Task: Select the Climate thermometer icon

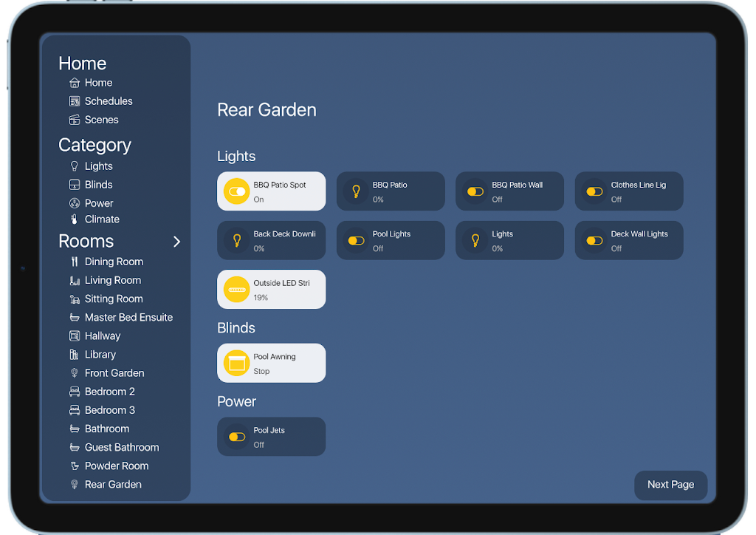Action: [x=75, y=219]
